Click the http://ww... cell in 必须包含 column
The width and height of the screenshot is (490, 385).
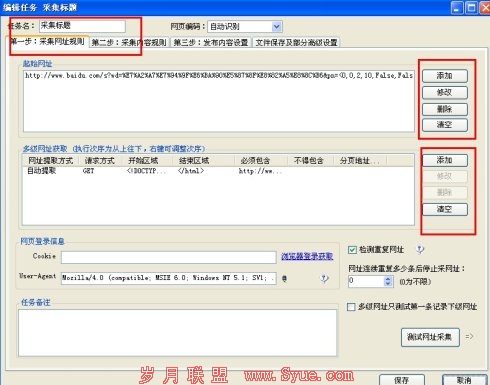coord(260,171)
